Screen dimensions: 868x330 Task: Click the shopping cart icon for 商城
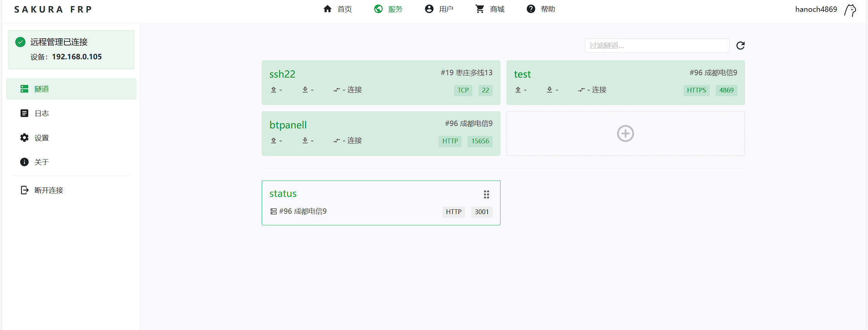479,9
